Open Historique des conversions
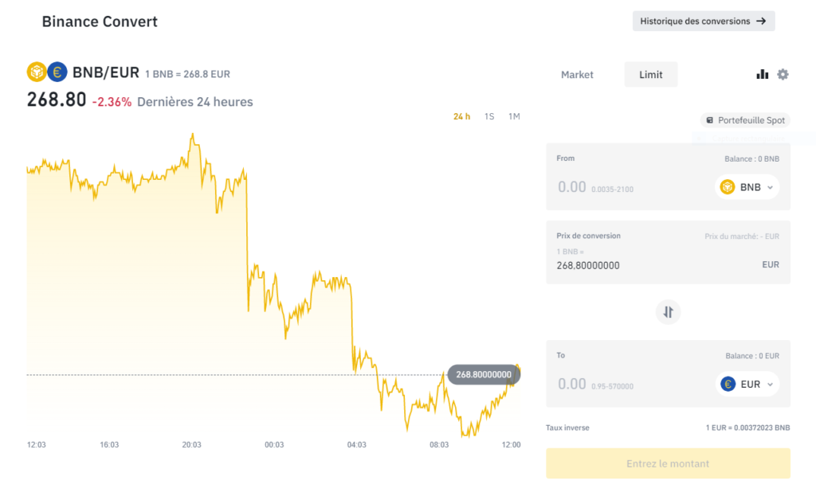This screenshot has height=504, width=816. tap(704, 21)
